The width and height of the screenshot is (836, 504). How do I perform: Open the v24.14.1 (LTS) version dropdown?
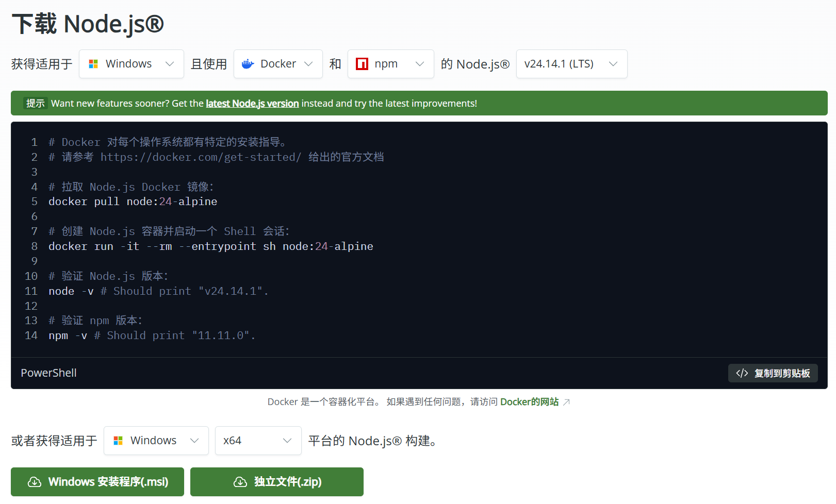pyautogui.click(x=571, y=64)
